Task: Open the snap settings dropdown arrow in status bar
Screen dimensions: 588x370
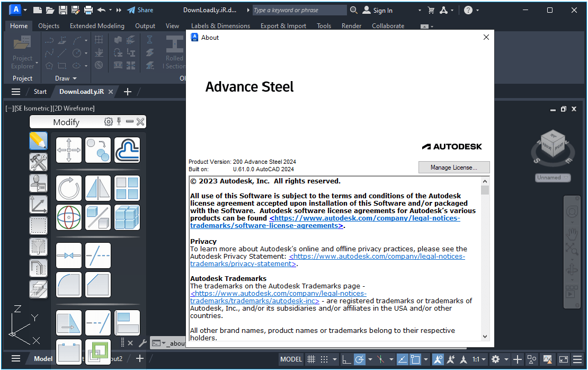Action: tap(335, 358)
